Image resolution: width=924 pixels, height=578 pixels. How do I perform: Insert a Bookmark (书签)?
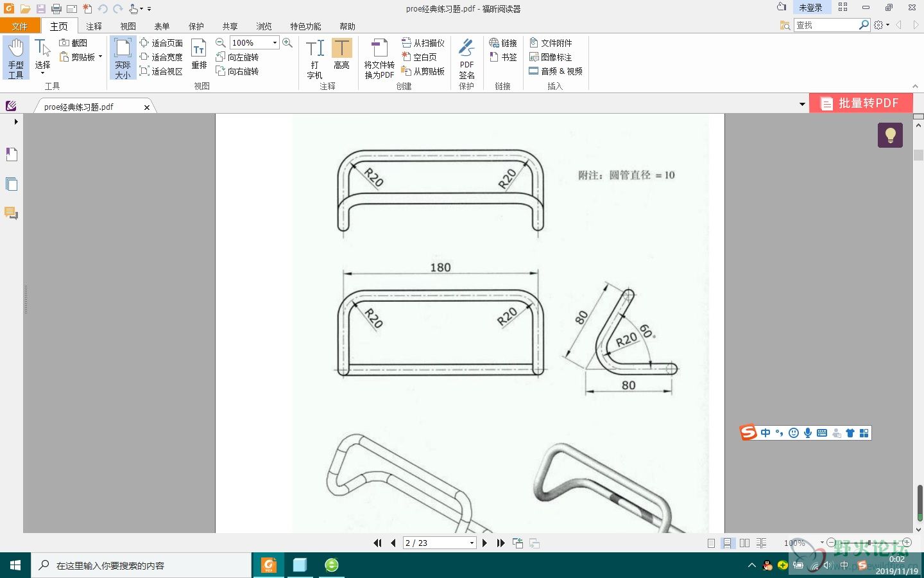(503, 57)
